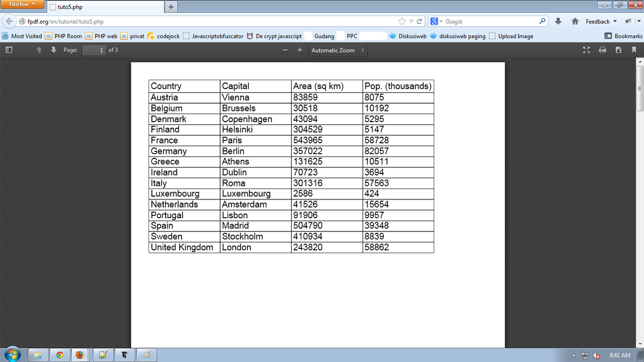Click the zoom out minus button
The image size is (644, 362).
tap(285, 50)
